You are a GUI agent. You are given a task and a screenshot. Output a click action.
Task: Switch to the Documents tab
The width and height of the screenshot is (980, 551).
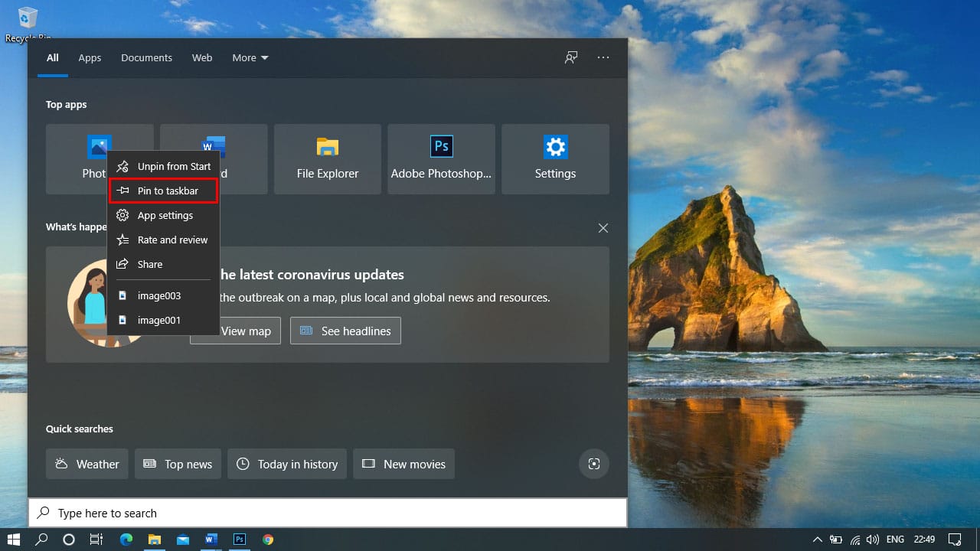click(146, 57)
